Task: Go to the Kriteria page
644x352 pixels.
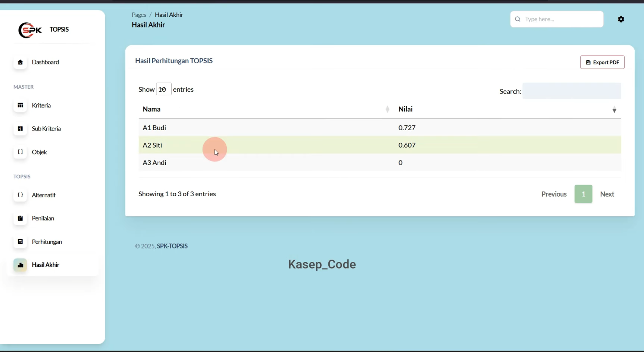Action: click(41, 105)
